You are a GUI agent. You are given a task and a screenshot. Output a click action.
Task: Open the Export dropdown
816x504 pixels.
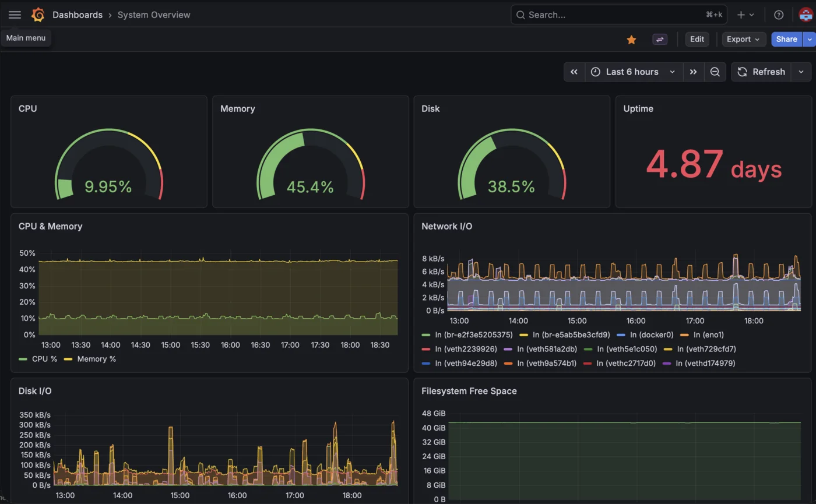(744, 39)
